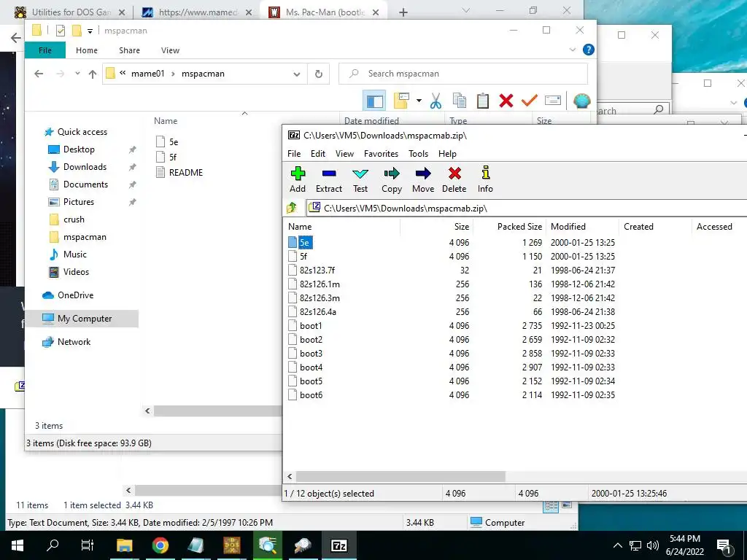The image size is (747, 560).
Task: Open crush folder in navigation pane
Action: tap(74, 219)
